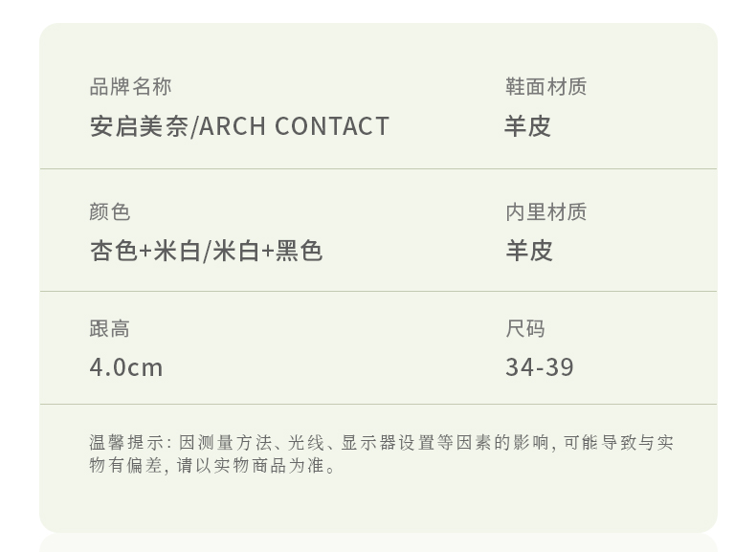Click the divider line above 颜色 row
Viewport: 756px width, 552px height.
[x=378, y=169]
